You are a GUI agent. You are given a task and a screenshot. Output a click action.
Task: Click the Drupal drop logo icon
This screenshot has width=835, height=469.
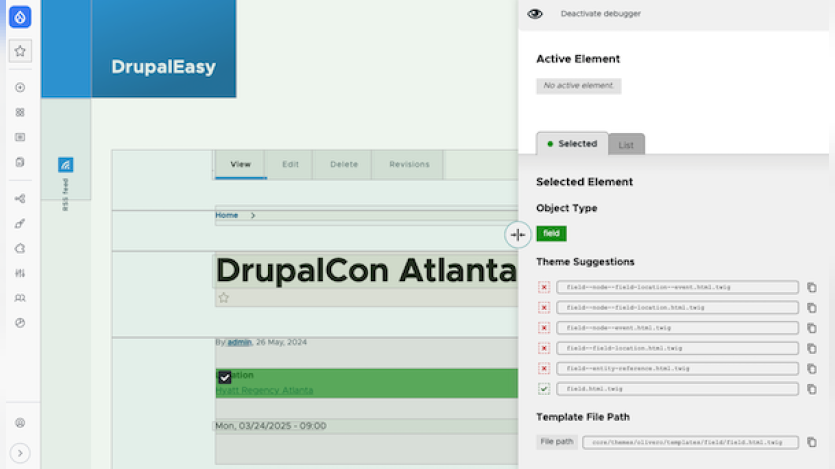pyautogui.click(x=20, y=17)
